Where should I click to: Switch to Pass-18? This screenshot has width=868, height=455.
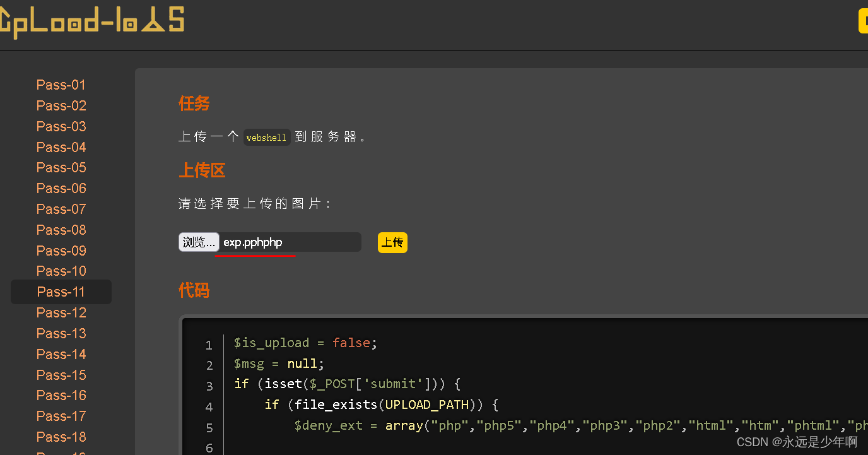click(61, 437)
